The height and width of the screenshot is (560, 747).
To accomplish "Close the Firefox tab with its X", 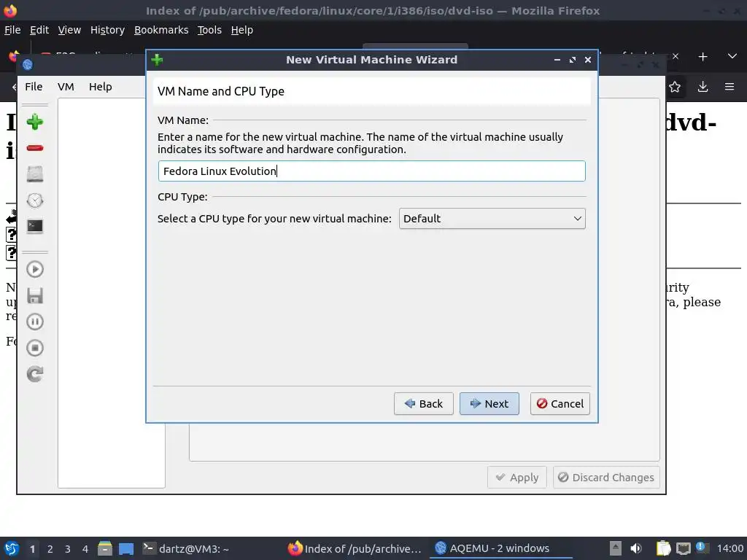I will coord(676,56).
